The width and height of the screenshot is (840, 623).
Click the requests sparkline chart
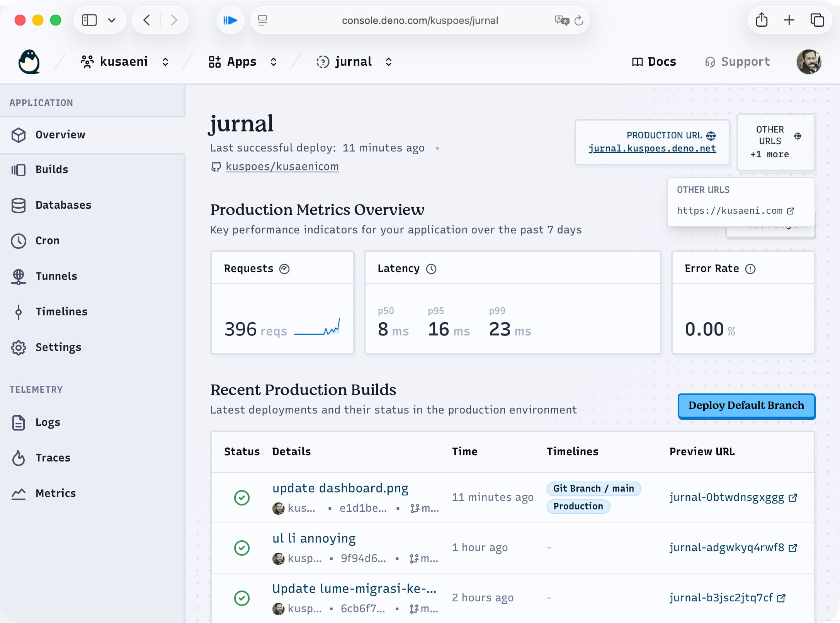317,327
